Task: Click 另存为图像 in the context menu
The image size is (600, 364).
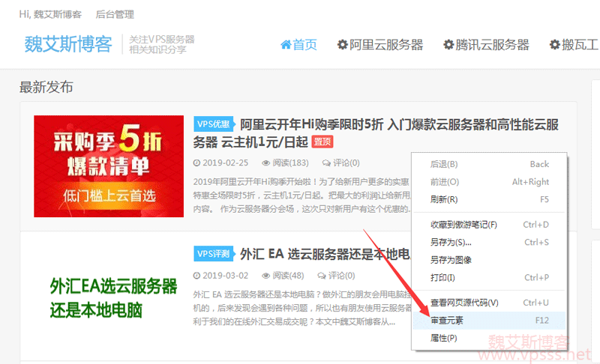Action: 451,260
